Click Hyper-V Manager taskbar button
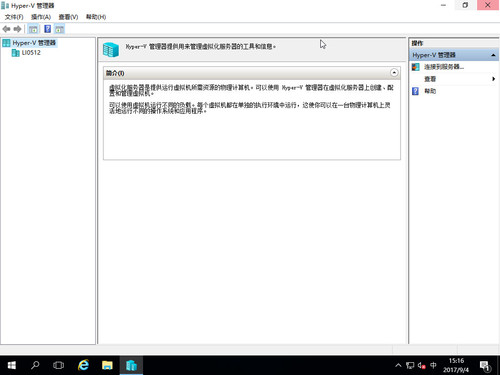 pyautogui.click(x=131, y=365)
